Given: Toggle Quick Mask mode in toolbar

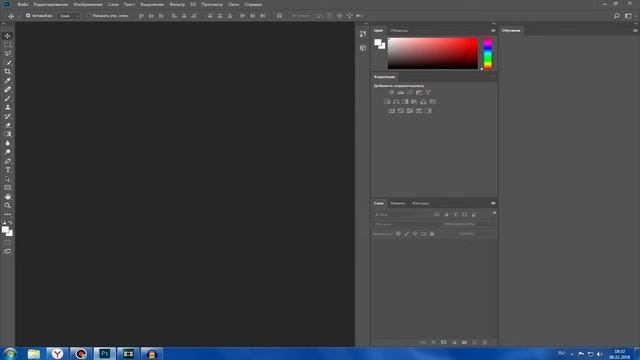Looking at the screenshot, I should [x=7, y=242].
